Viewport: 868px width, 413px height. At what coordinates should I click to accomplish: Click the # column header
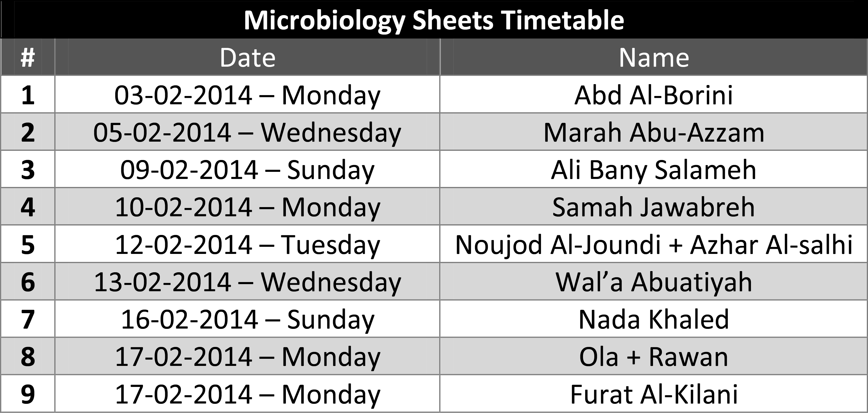pyautogui.click(x=28, y=57)
